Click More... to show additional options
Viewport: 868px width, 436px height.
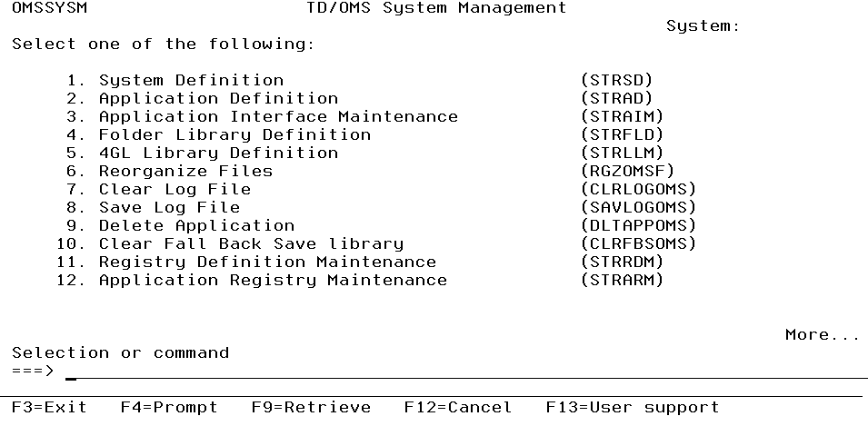(822, 334)
